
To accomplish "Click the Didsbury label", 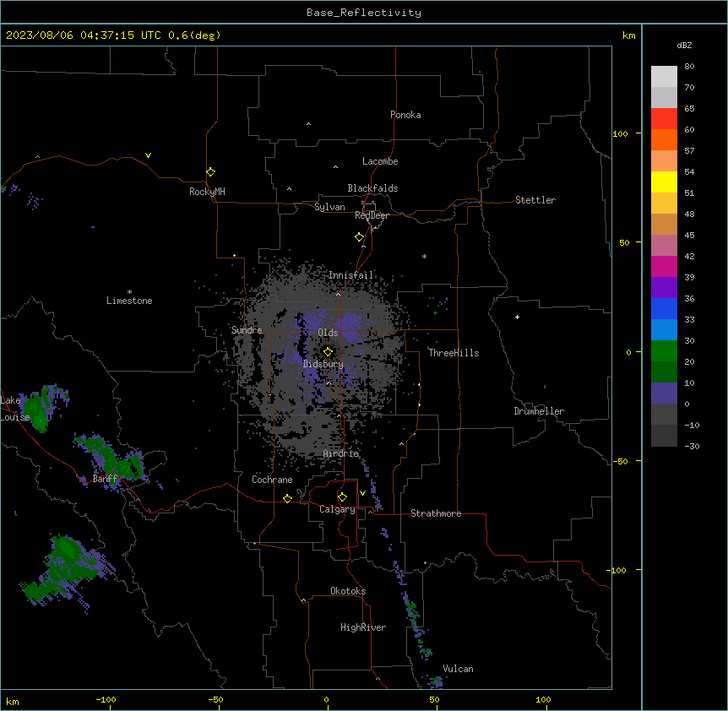I will (323, 364).
